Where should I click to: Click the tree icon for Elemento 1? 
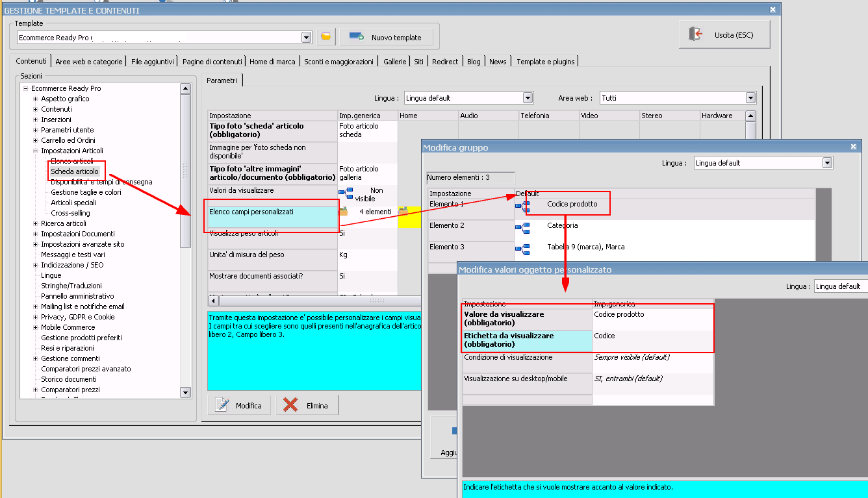(522, 206)
